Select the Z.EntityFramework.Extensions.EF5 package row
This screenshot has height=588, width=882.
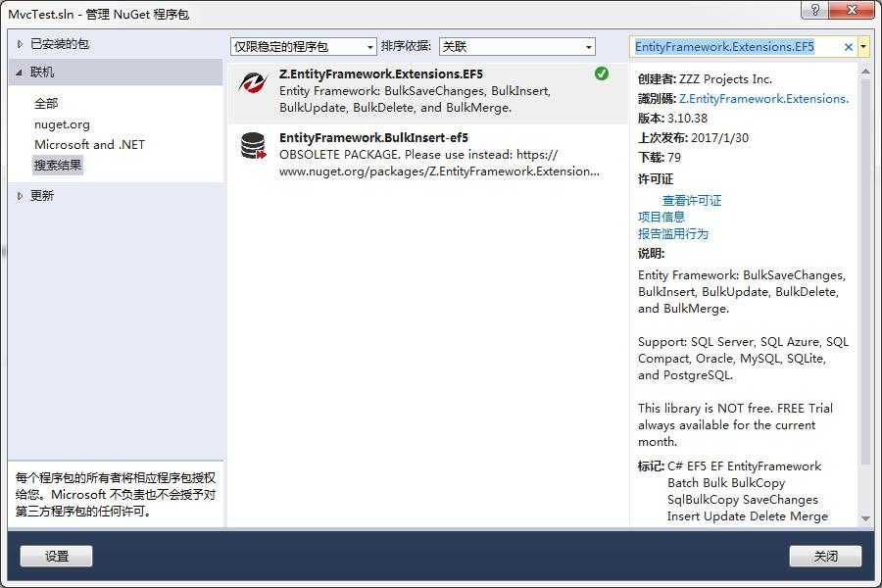427,92
